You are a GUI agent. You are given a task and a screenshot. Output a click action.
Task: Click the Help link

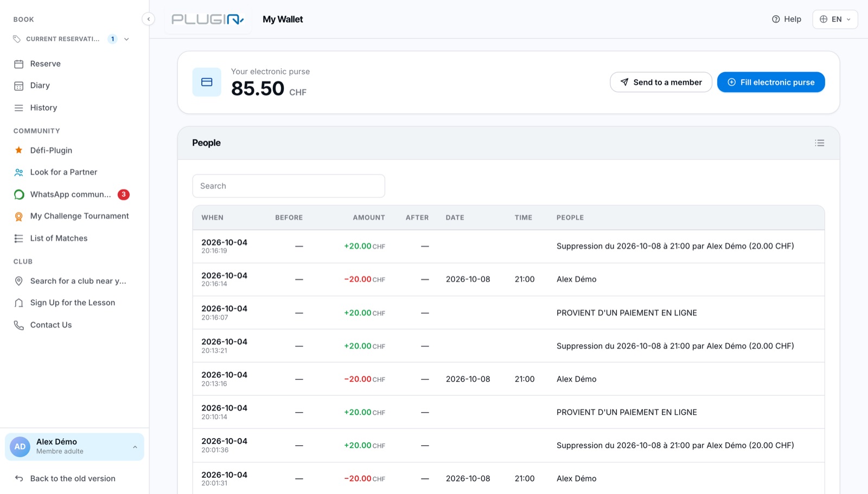(x=787, y=20)
